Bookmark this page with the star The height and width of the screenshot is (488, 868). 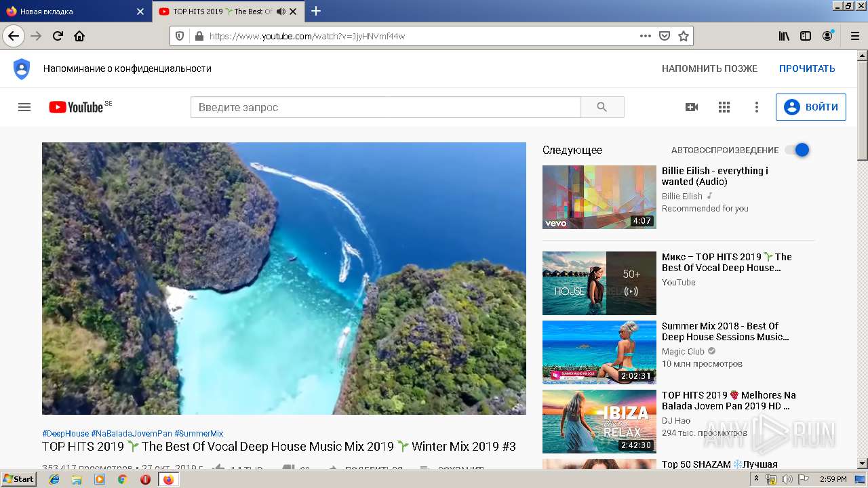click(x=684, y=36)
